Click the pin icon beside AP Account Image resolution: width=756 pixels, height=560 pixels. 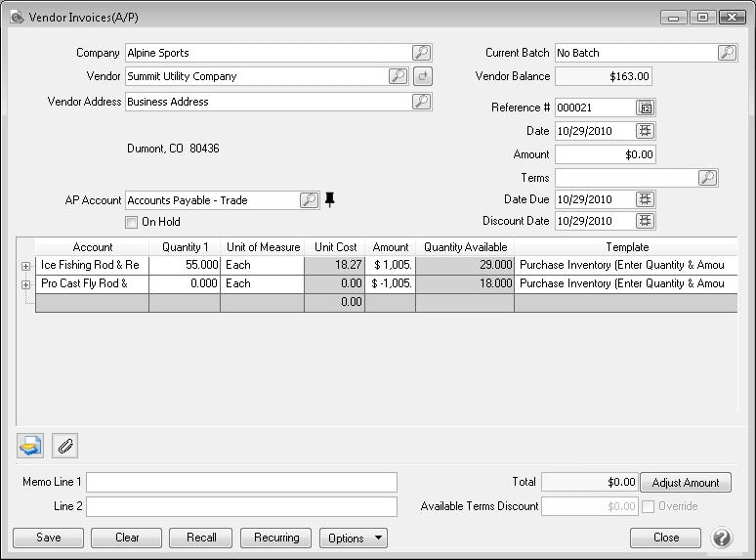(x=330, y=200)
